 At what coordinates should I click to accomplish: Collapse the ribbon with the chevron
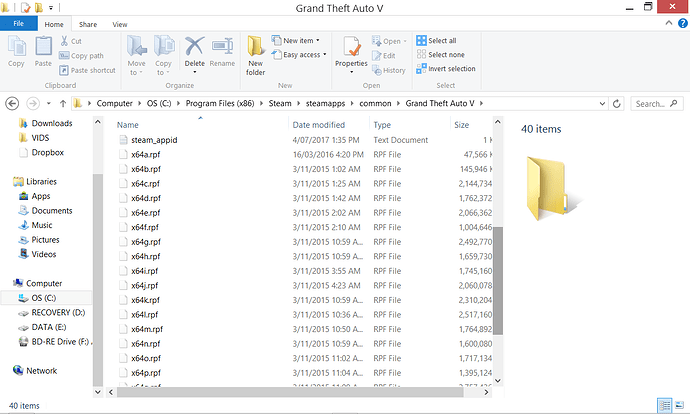point(669,23)
